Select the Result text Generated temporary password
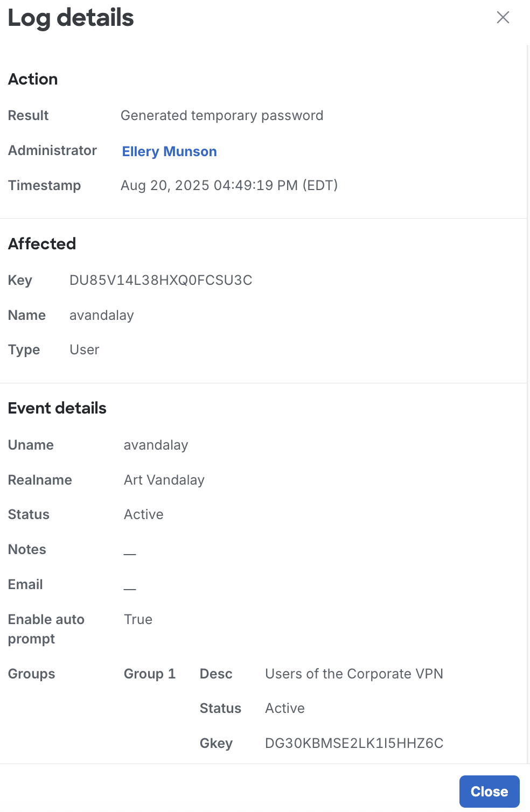 coord(222,115)
